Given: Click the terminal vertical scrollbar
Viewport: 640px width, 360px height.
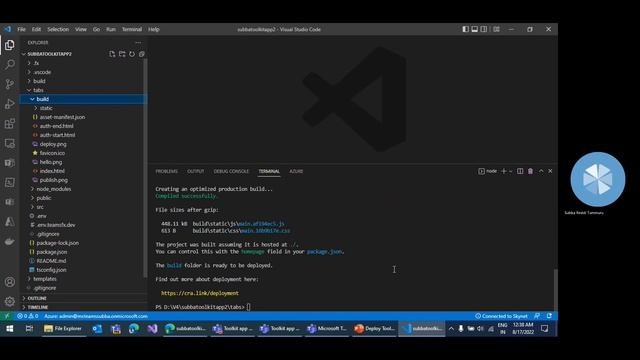Looking at the screenshot, I should [x=555, y=290].
